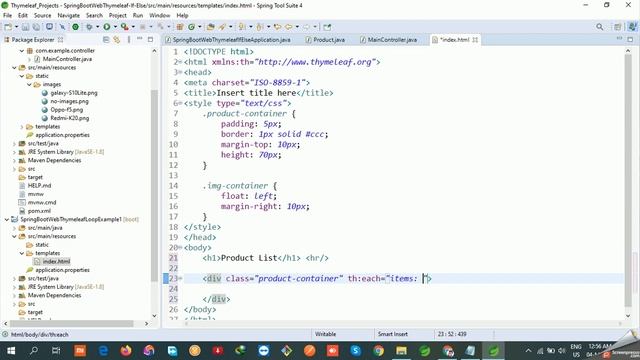Click the Search magnifier icon at toolbar right

tap(600, 27)
